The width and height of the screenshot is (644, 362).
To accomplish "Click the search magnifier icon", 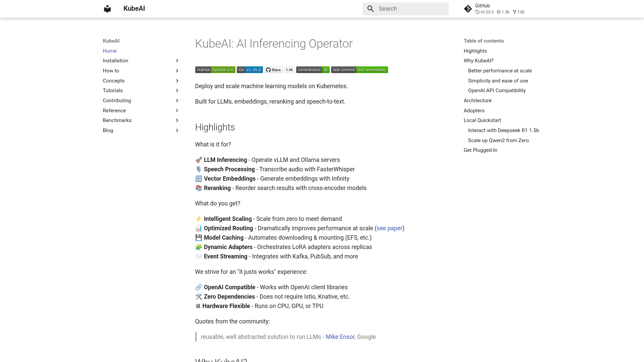I will click(370, 9).
